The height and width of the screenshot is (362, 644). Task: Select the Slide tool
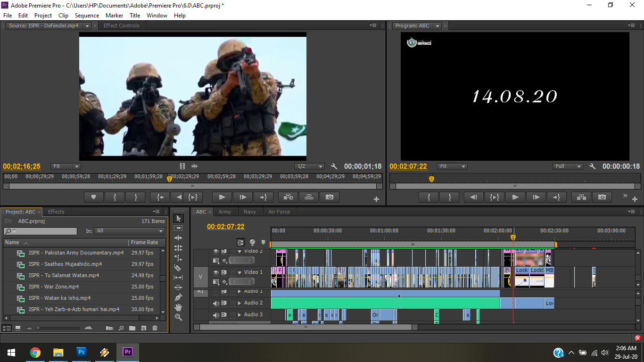pyautogui.click(x=178, y=288)
